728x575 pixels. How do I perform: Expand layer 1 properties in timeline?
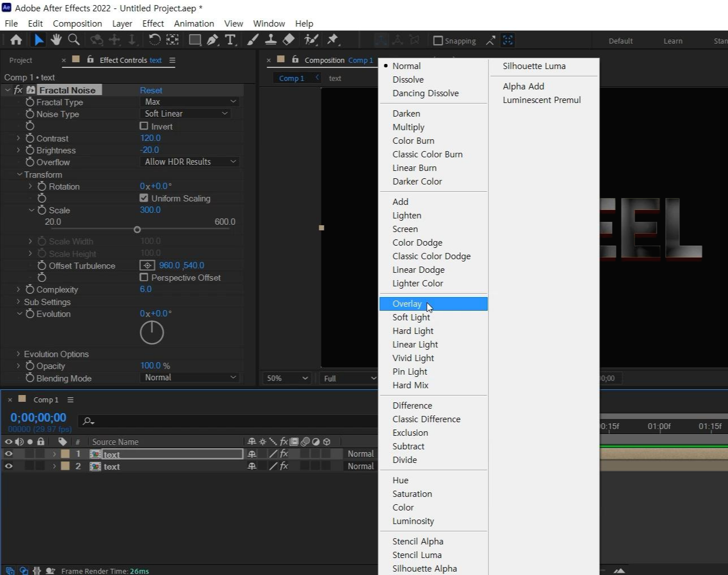54,454
